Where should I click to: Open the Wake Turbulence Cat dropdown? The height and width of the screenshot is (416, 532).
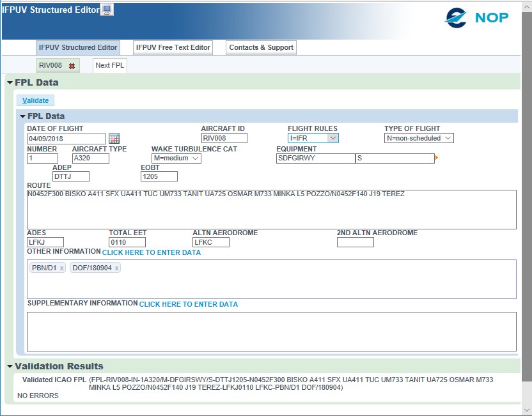pyautogui.click(x=176, y=158)
